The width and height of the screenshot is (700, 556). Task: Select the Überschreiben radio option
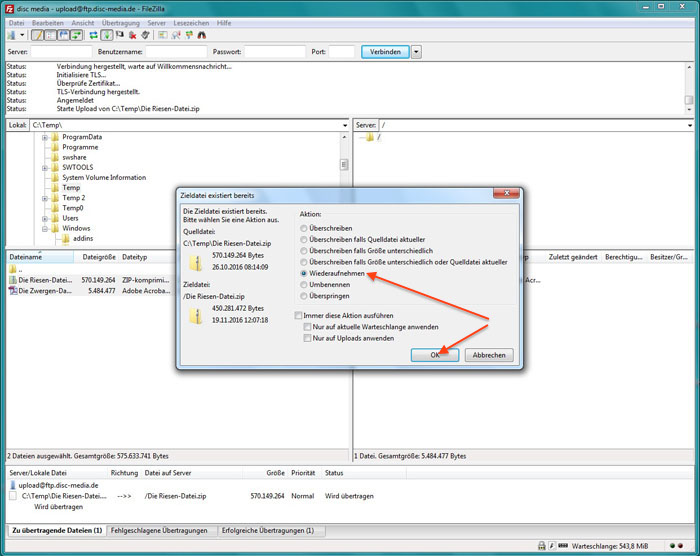tap(326, 228)
